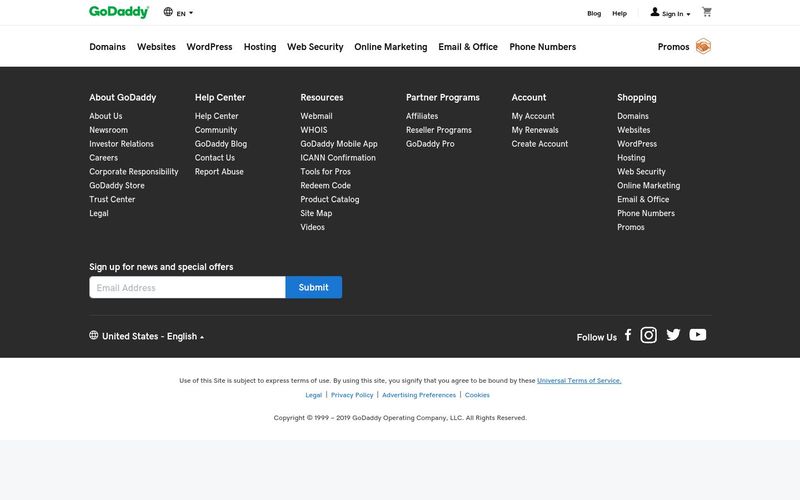The height and width of the screenshot is (500, 800).
Task: Focus the Email Address input field
Action: click(x=187, y=287)
